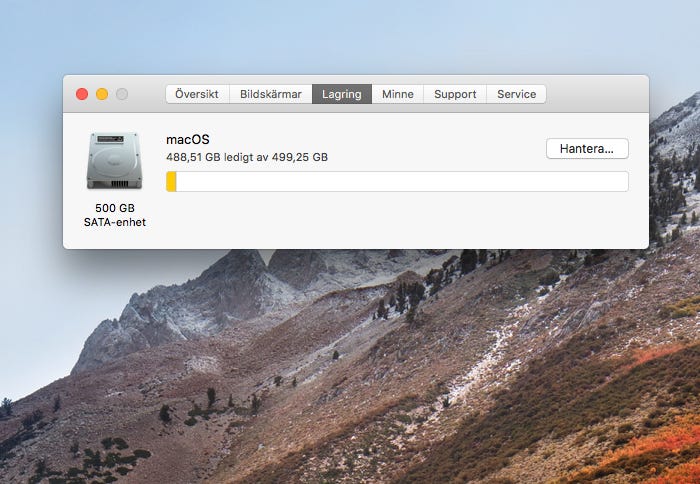Click the yellow used-space bar segment
Image resolution: width=700 pixels, height=484 pixels.
point(171,182)
